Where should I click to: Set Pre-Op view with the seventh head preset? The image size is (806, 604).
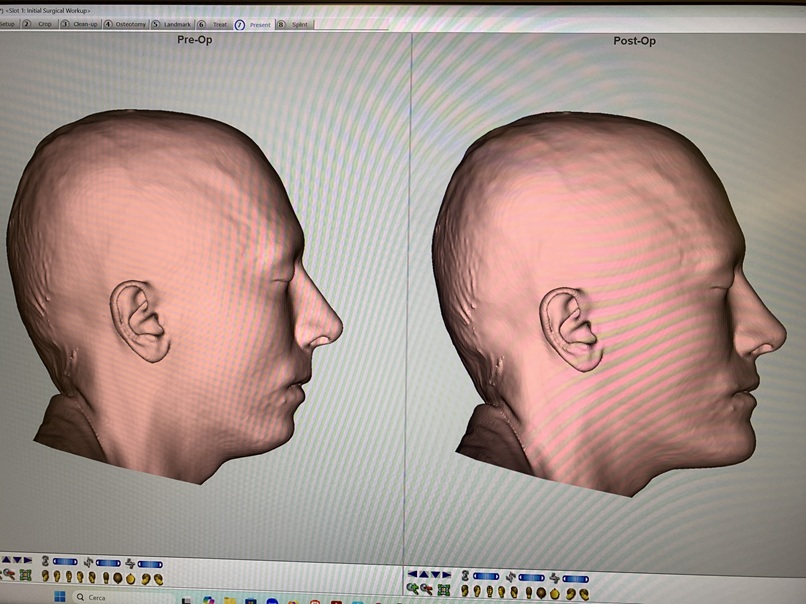pyautogui.click(x=118, y=578)
